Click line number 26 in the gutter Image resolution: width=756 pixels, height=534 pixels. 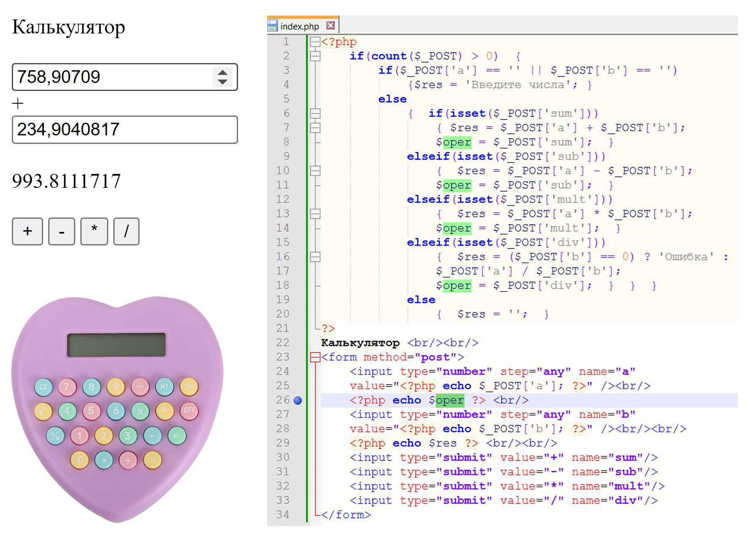tap(283, 400)
